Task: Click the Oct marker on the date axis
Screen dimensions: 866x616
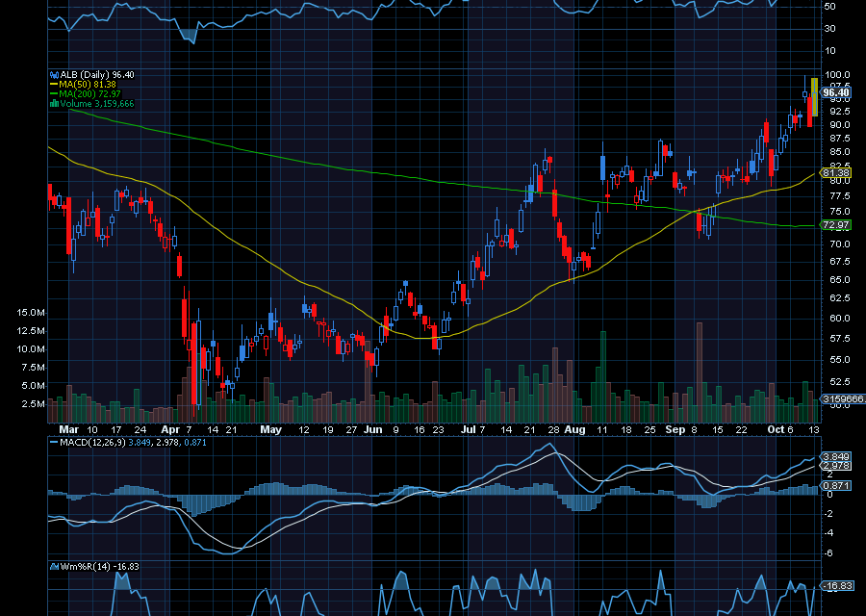Action: pos(776,429)
